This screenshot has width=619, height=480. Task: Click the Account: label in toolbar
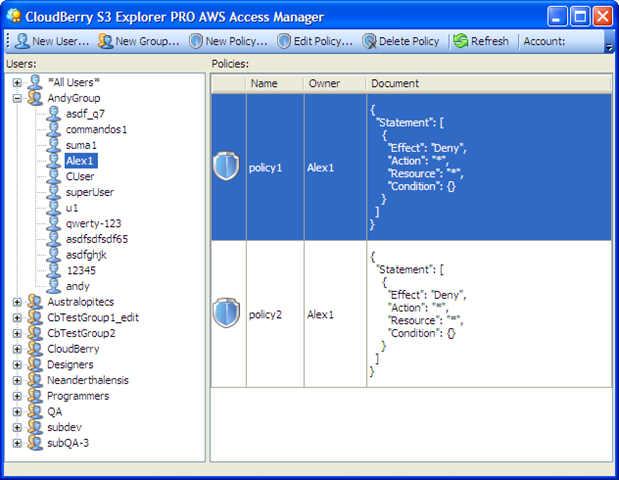(x=544, y=41)
